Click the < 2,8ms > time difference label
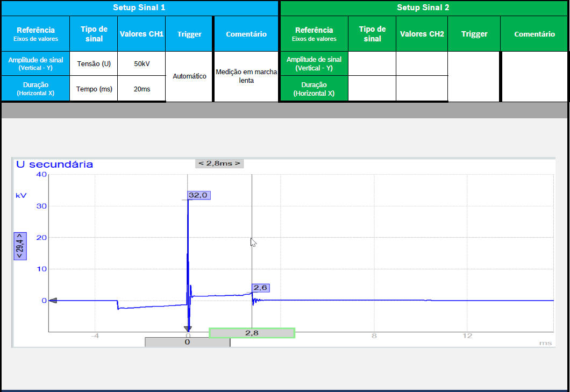This screenshot has height=392, width=570. coord(219,163)
